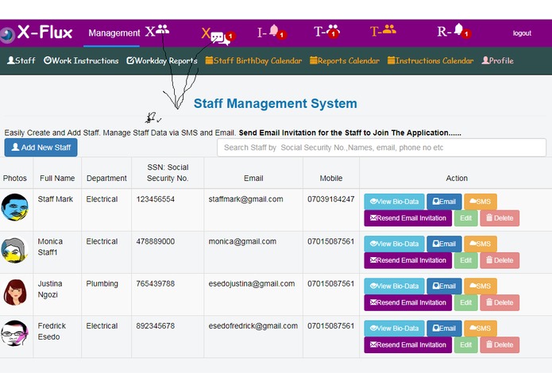Select email esedojustina@gmail.com
Image resolution: width=552 pixels, height=392 pixels.
pyautogui.click(x=251, y=284)
